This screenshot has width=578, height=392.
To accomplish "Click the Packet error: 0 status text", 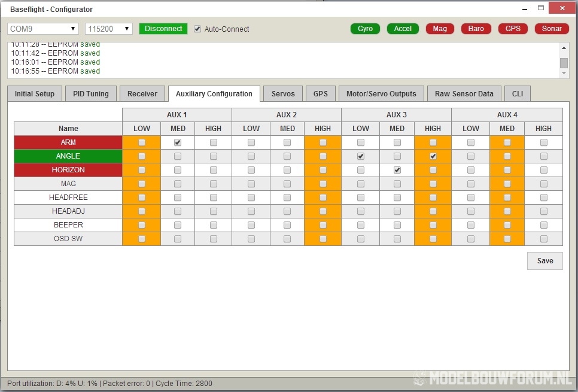I will tap(126, 384).
